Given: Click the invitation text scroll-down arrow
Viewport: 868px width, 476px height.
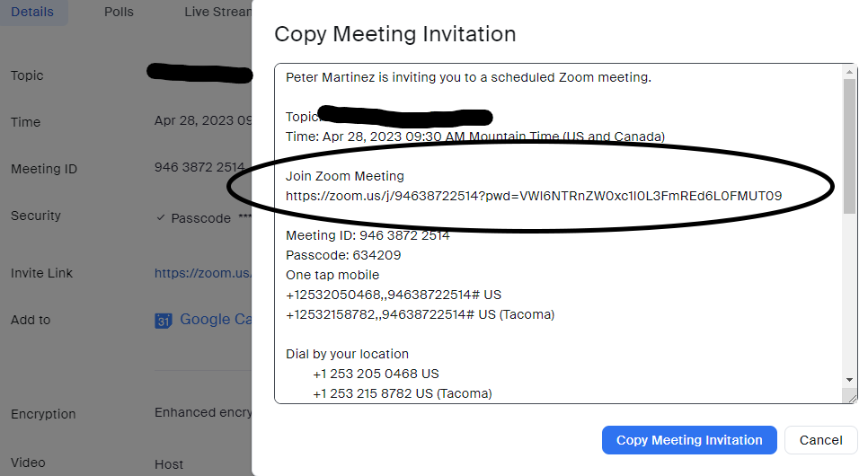Looking at the screenshot, I should coord(849,380).
